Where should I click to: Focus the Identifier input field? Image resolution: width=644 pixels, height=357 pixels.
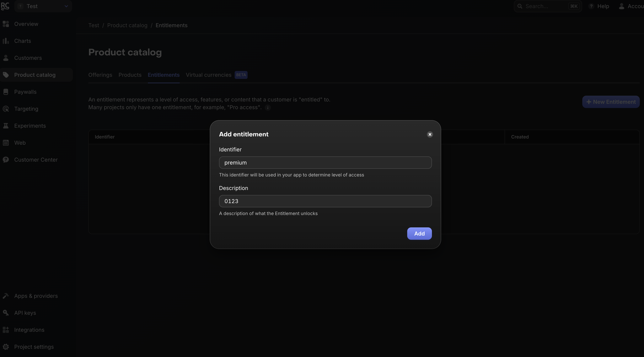(325, 163)
